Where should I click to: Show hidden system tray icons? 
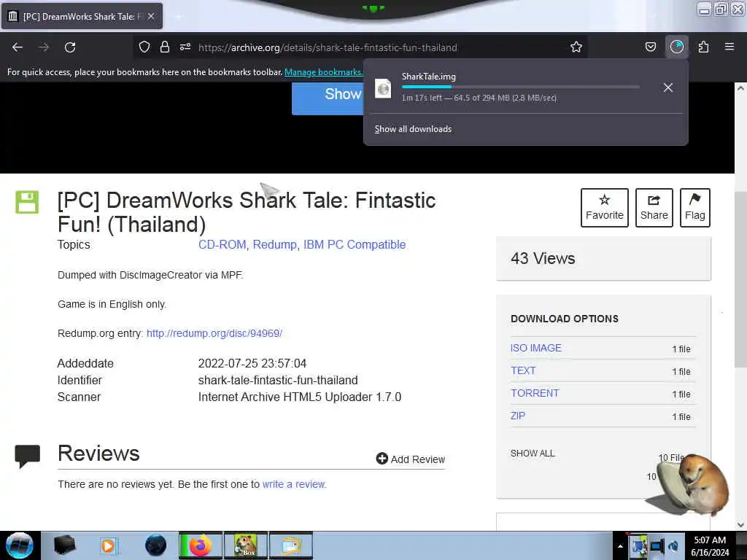[x=620, y=546]
